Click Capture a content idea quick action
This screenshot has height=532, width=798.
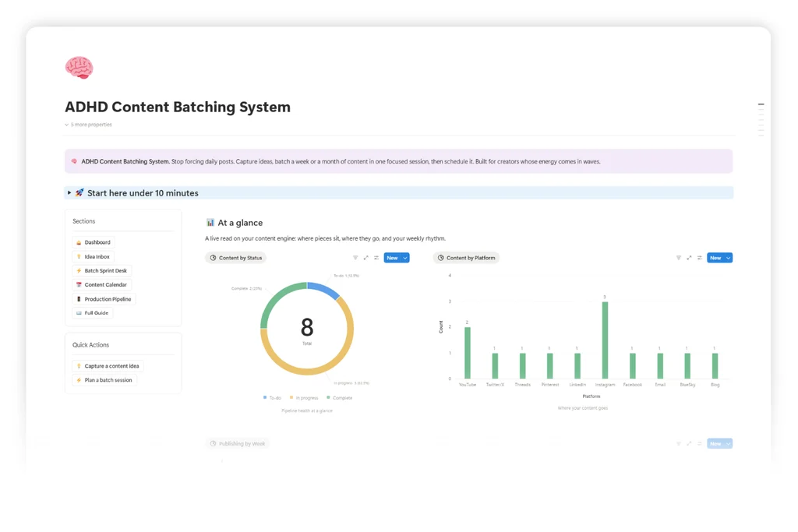108,365
